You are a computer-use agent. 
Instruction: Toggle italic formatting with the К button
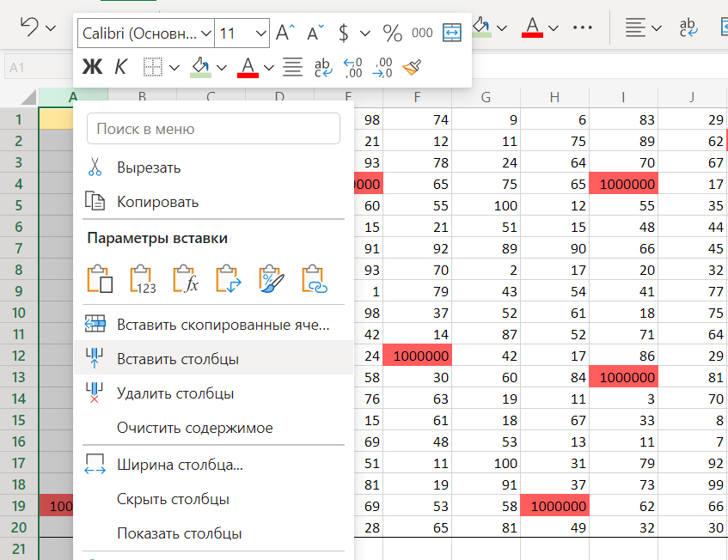click(x=121, y=66)
